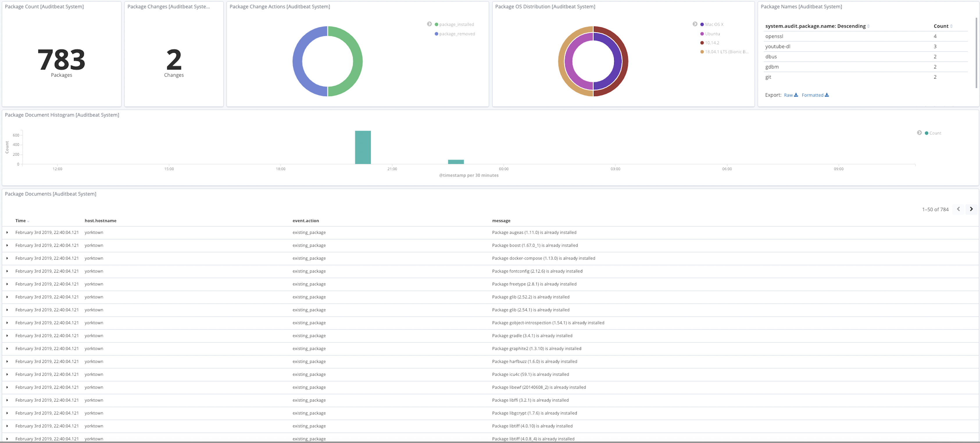This screenshot has width=980, height=443.
Task: Expand the libgcrypt (1.7.6) document row
Action: click(7, 413)
